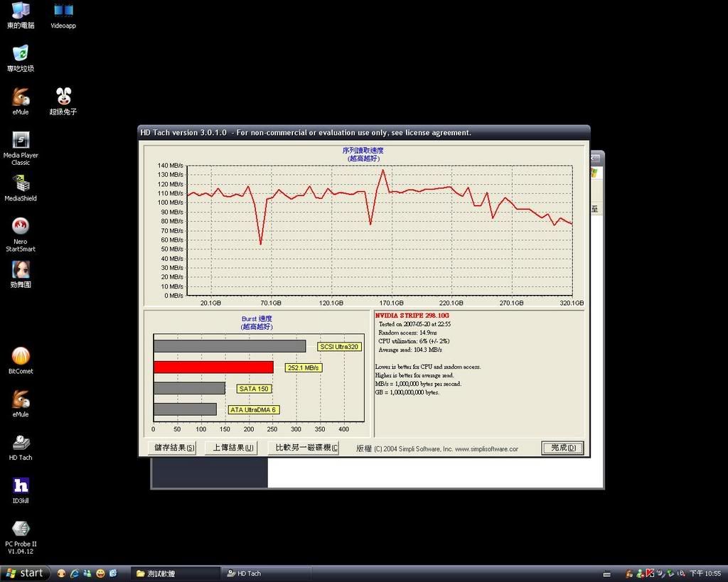Click the eMule system tray icon

click(x=630, y=574)
